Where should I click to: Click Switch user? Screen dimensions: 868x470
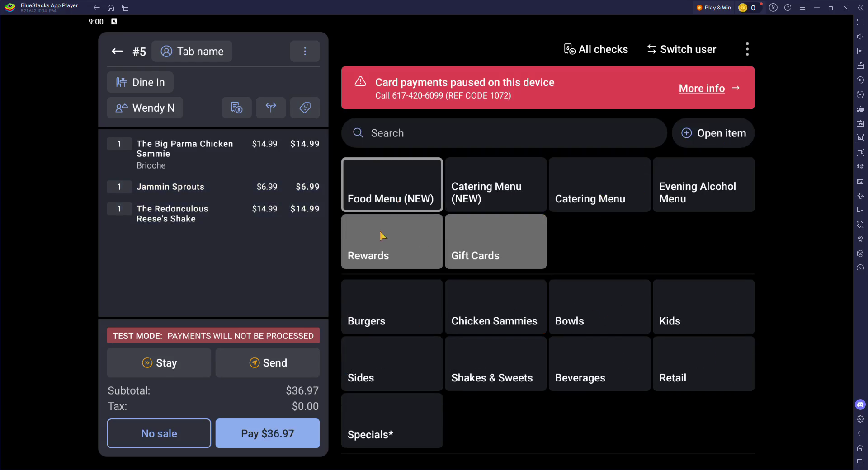681,49
